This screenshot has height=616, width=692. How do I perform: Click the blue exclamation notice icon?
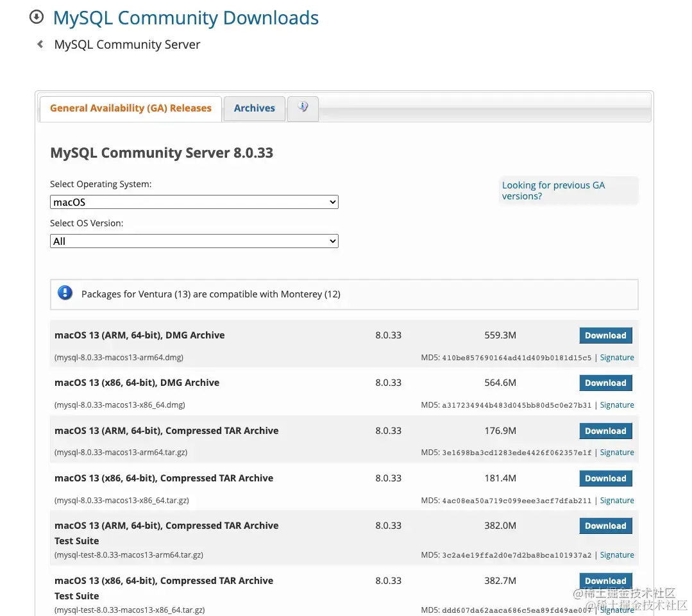(x=65, y=293)
